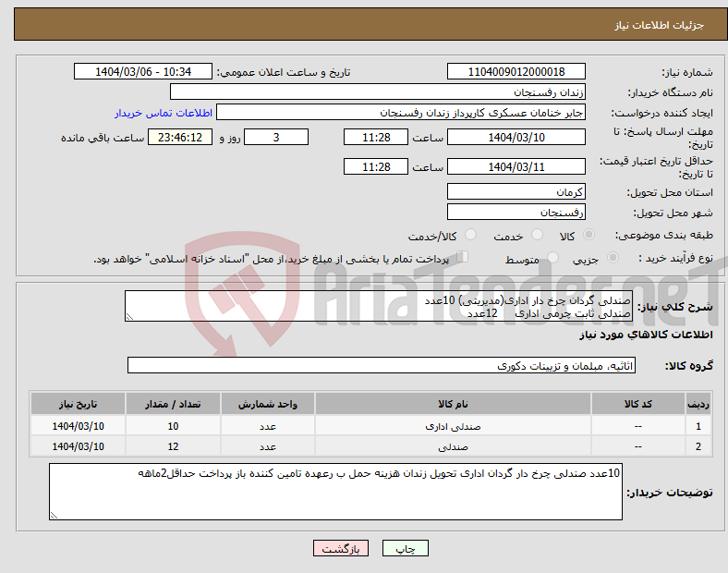Click the تاریخ نیاز column header
This screenshot has width=728, height=573.
pos(78,404)
